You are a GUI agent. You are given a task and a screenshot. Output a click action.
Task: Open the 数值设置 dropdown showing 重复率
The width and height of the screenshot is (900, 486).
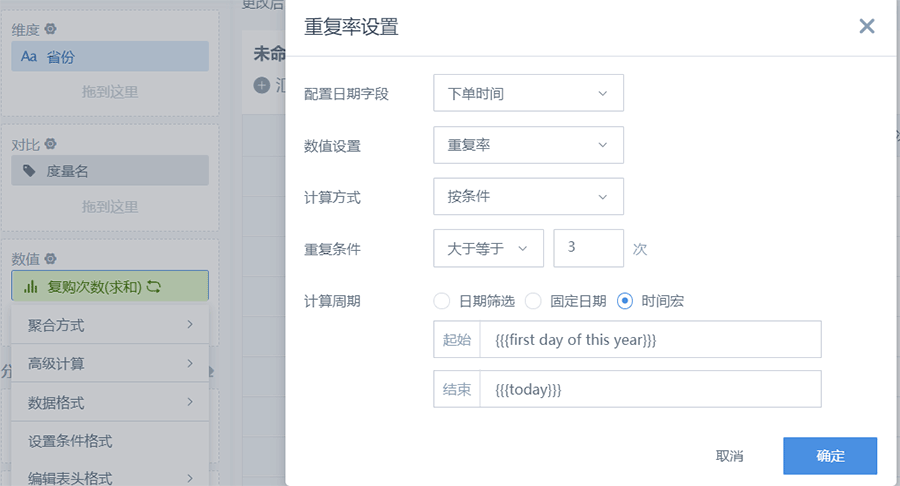pyautogui.click(x=528, y=145)
